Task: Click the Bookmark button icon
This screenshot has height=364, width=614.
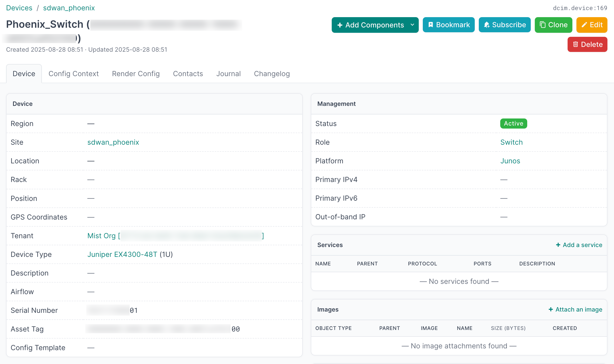Action: (x=431, y=25)
